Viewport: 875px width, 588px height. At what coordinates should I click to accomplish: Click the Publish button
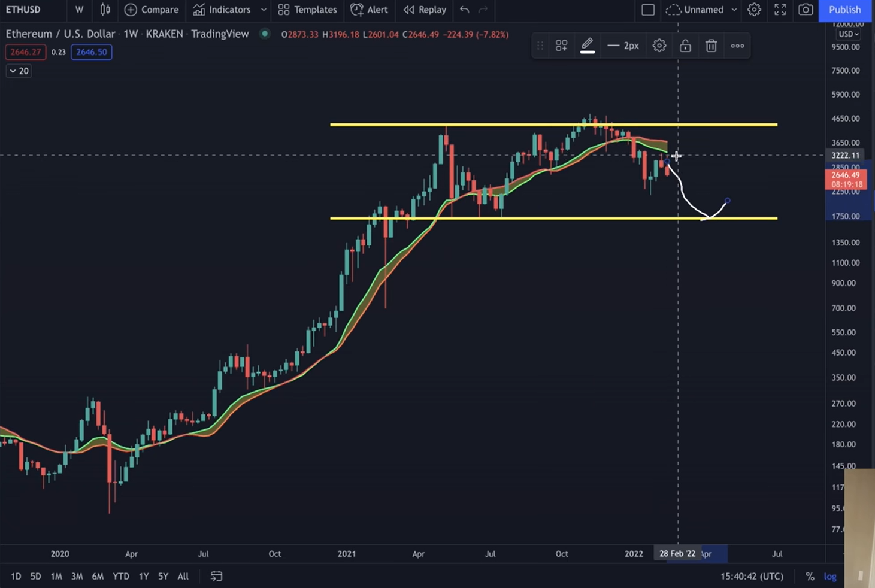click(x=844, y=10)
